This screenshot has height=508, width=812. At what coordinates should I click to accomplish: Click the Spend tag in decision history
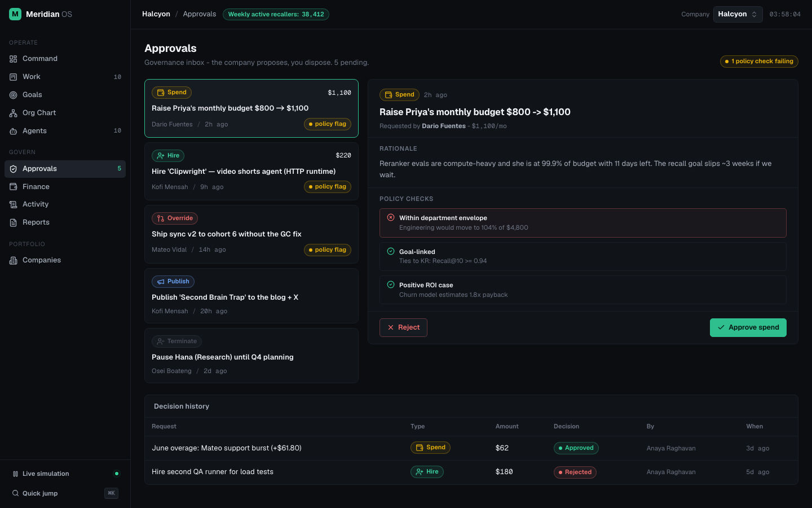(430, 448)
